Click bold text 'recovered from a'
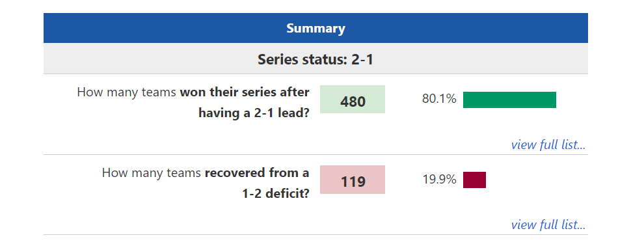Image resolution: width=644 pixels, height=246 pixels. (257, 172)
